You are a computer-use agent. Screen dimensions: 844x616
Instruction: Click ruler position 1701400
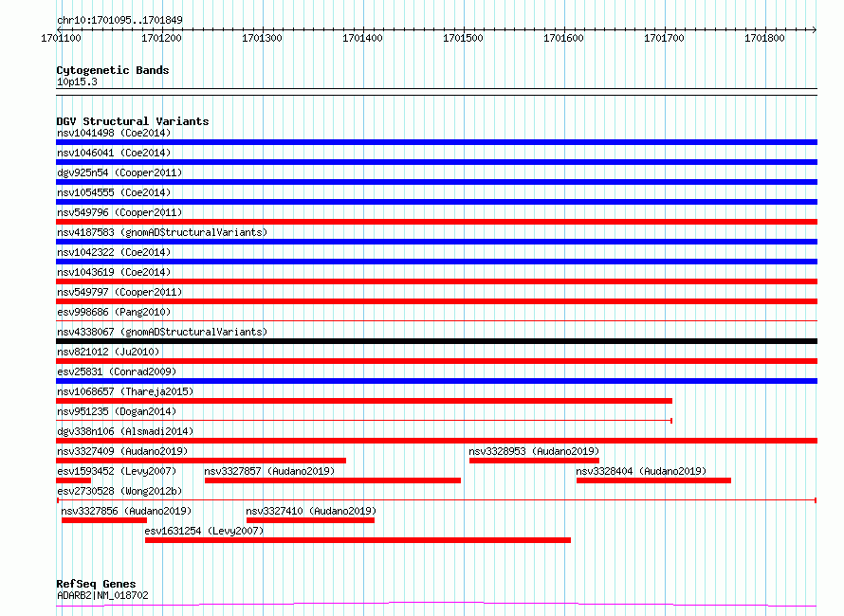point(363,39)
